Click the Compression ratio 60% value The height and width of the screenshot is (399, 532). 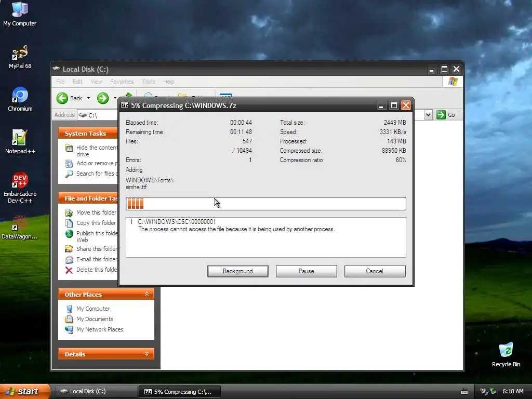pos(401,160)
